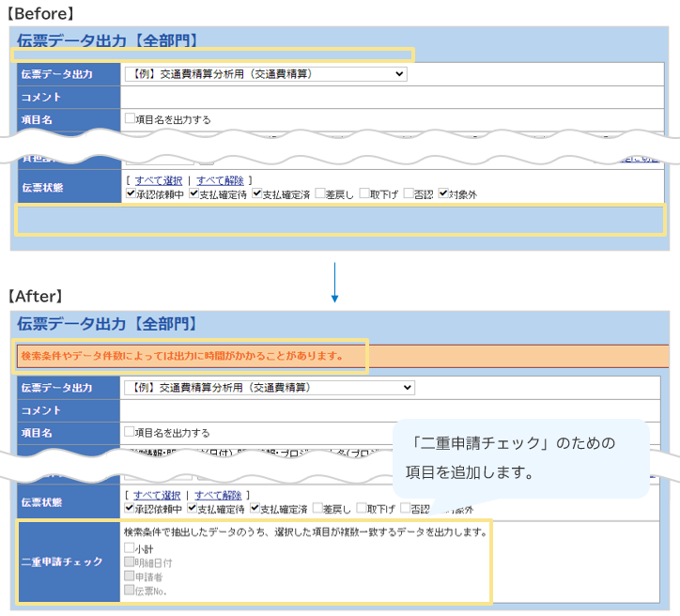Check 差戻し checkbox in Before panel
Screen dimensions: 680x616
(320, 194)
